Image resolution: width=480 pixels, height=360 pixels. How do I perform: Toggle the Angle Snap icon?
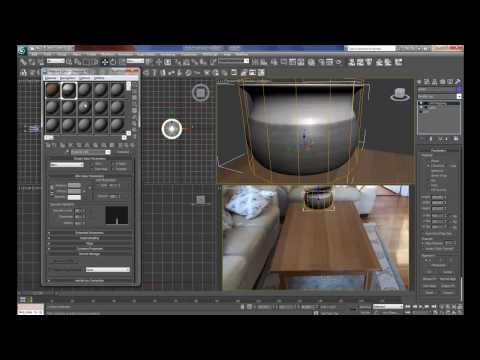click(186, 62)
